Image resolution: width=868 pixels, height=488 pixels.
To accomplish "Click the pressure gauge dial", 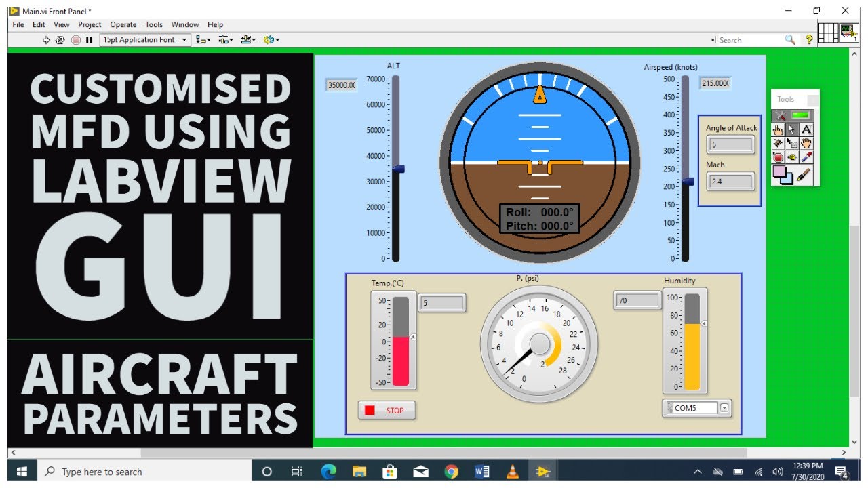I will coord(539,344).
